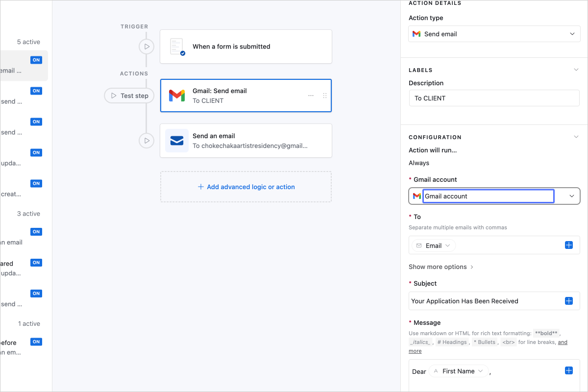Click plus icon in Subject field

569,301
